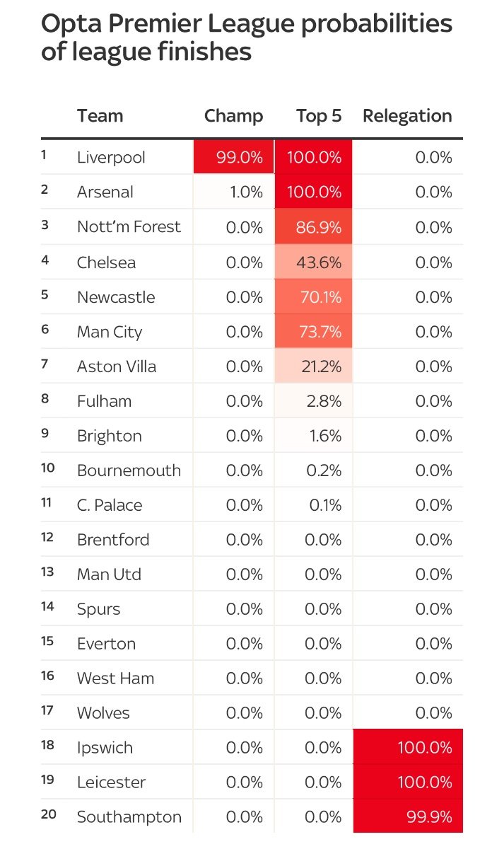
Task: Select Man City's 73.7% cell
Action: pos(313,332)
